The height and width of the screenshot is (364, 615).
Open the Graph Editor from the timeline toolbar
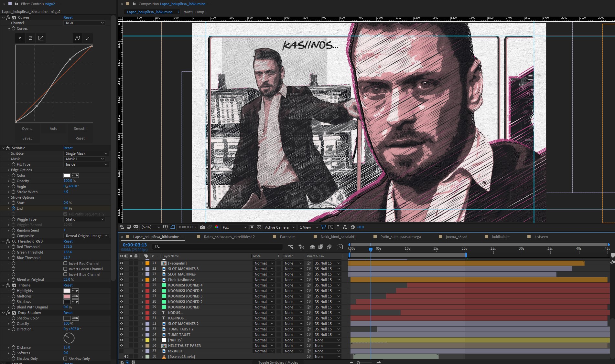340,247
